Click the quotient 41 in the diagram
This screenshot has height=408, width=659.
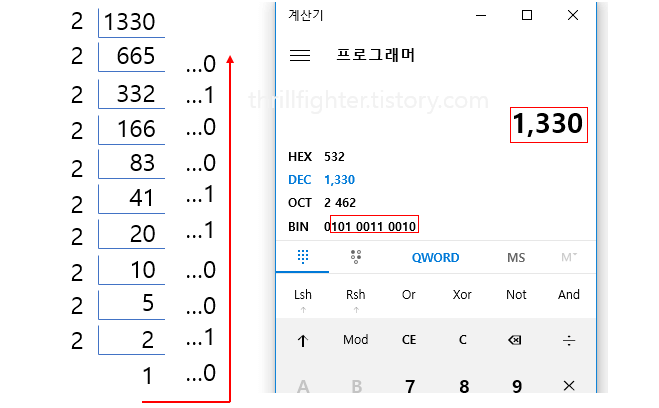141,198
